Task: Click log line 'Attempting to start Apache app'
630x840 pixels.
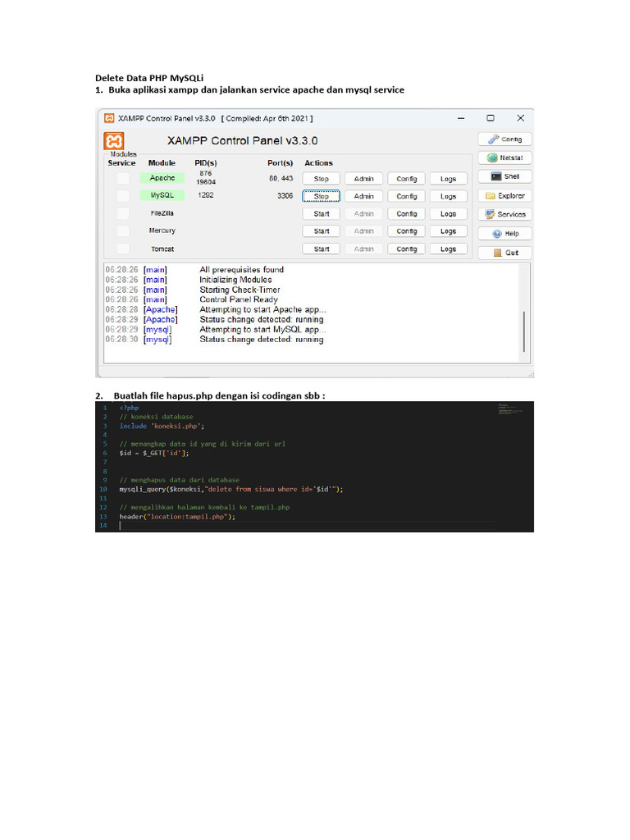Action: point(262,309)
